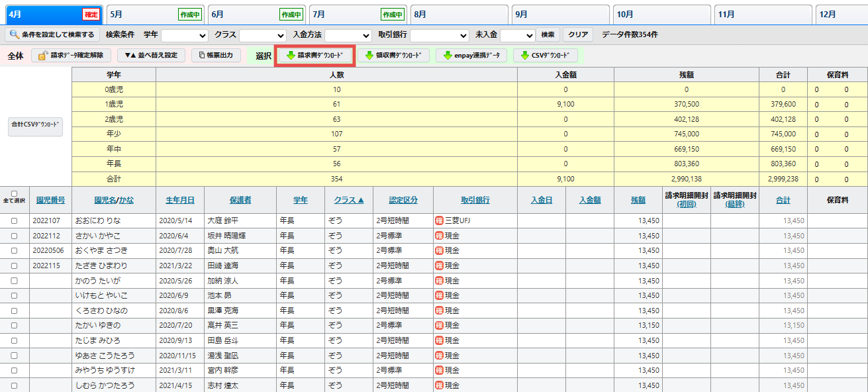Viewport: 868px width, 392px height.
Task: Sort by 認定区分 column header
Action: coord(403,199)
